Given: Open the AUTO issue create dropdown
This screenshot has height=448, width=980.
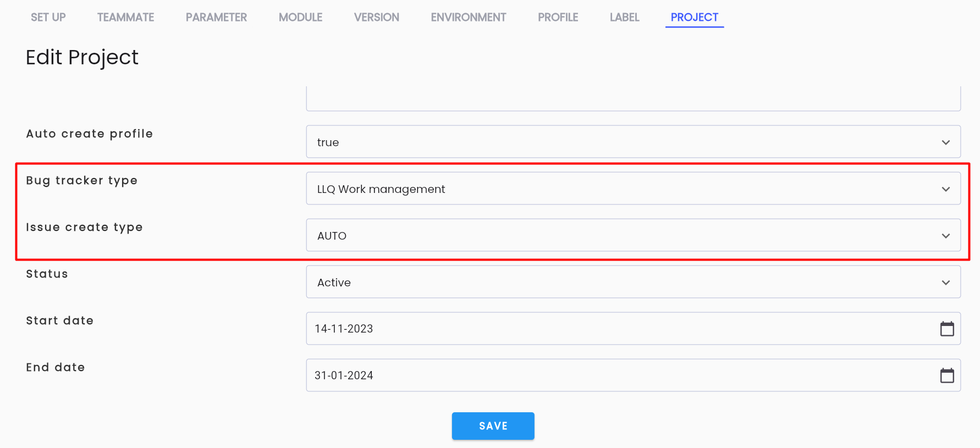Looking at the screenshot, I should point(633,235).
